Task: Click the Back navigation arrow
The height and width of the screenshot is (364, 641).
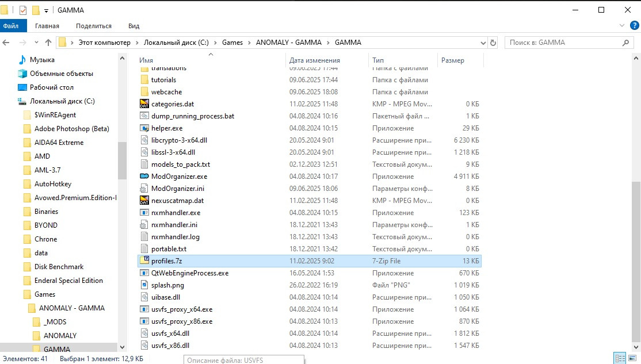Action: 6,43
